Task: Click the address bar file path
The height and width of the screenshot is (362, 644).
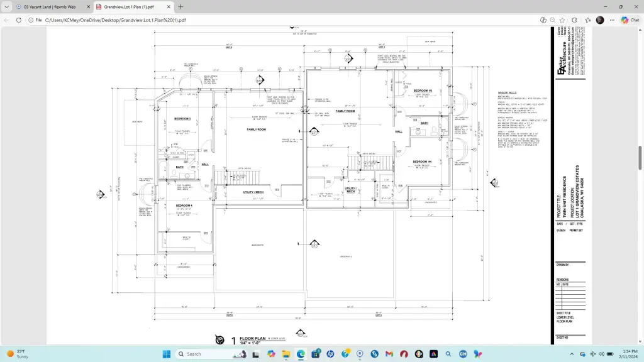Action: (x=114, y=20)
